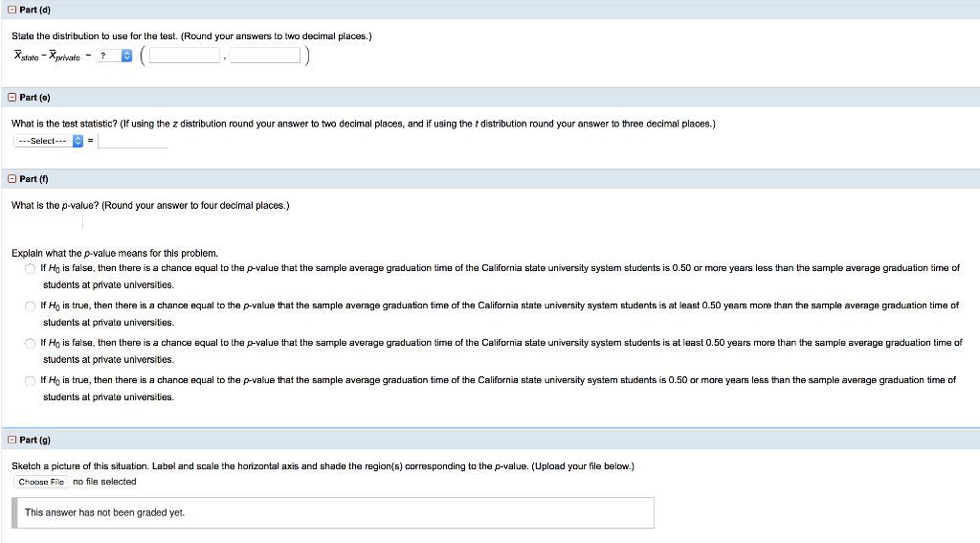Image resolution: width=980 pixels, height=543 pixels.
Task: Click 'This answer has not been graded yet.' box
Action: click(x=333, y=513)
